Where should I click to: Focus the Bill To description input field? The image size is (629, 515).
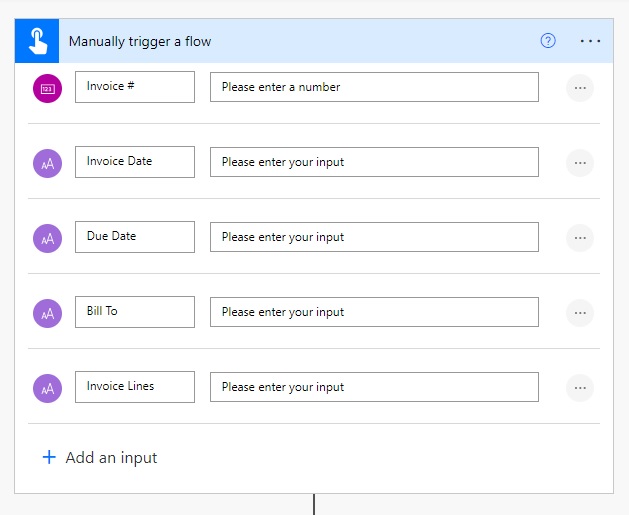(x=374, y=312)
